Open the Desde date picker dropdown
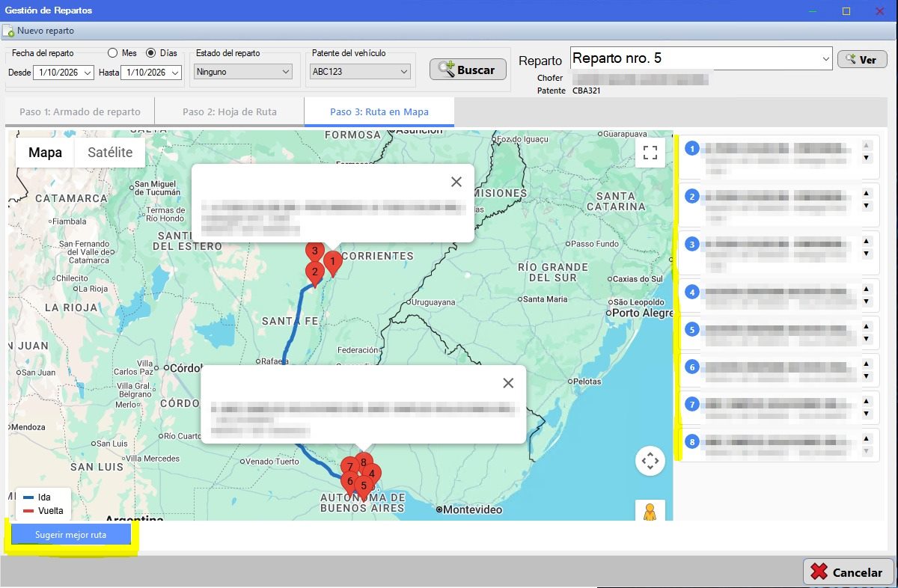Screen dimensions: 898x588 coord(88,73)
